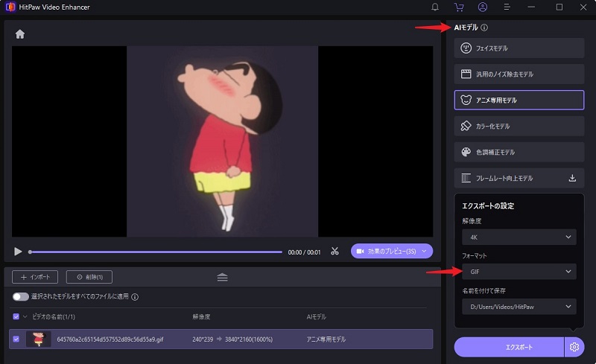596x364 pixels.
Task: Open the hamburger menu in title bar
Action: click(507, 7)
